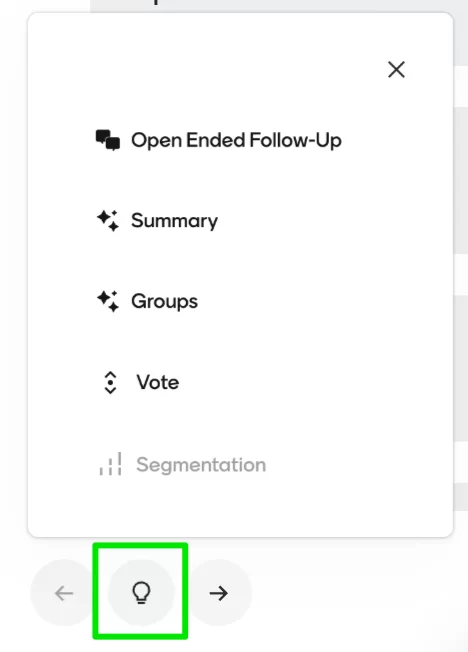Select the grayed-out Segmentation entry
Image resolution: width=468 pixels, height=652 pixels.
pos(182,464)
